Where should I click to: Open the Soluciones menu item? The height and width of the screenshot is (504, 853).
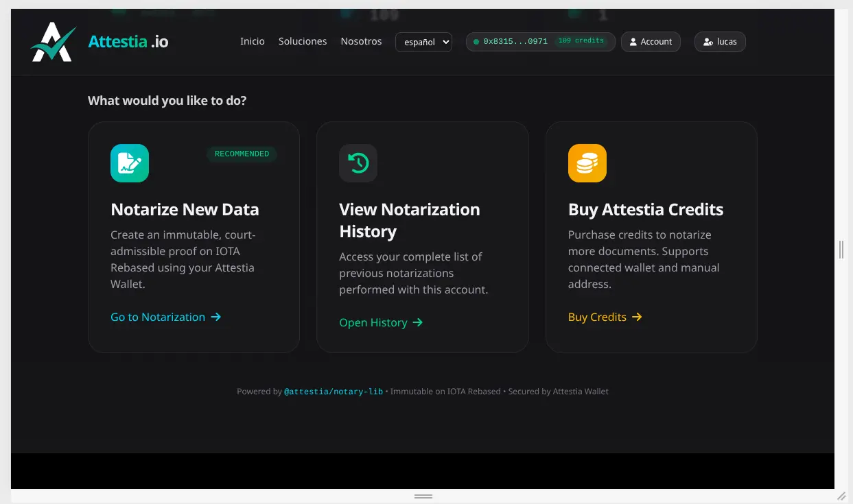(303, 41)
